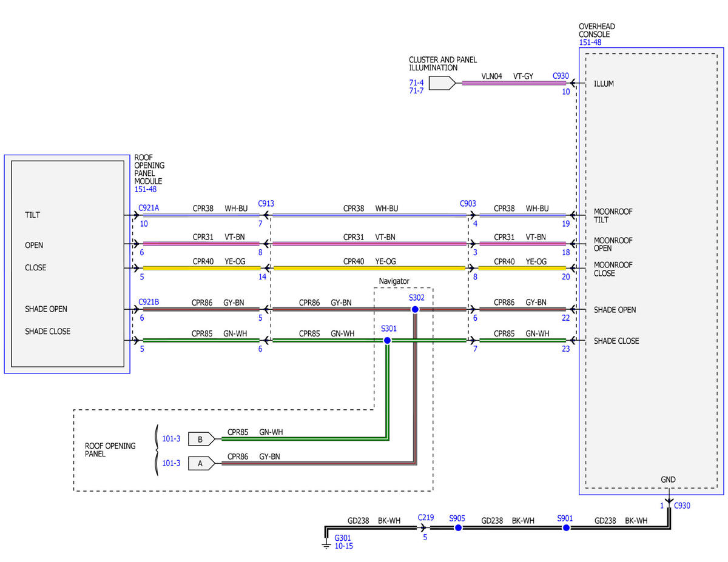This screenshot has width=728, height=562.
Task: Select the MOONROOF CLOSE pin label
Action: [x=613, y=269]
